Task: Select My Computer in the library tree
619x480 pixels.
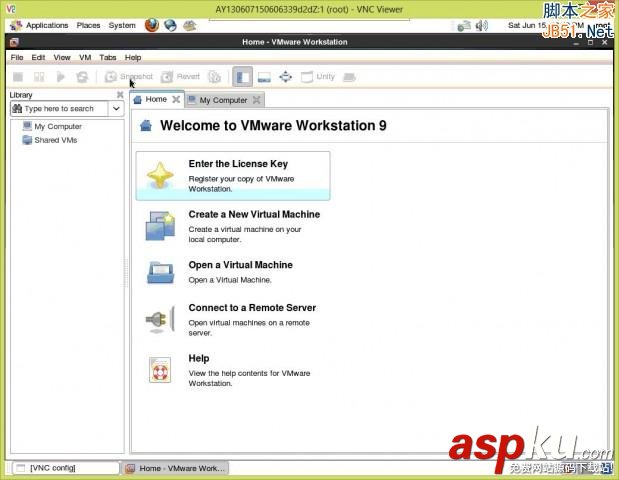Action: pyautogui.click(x=52, y=126)
